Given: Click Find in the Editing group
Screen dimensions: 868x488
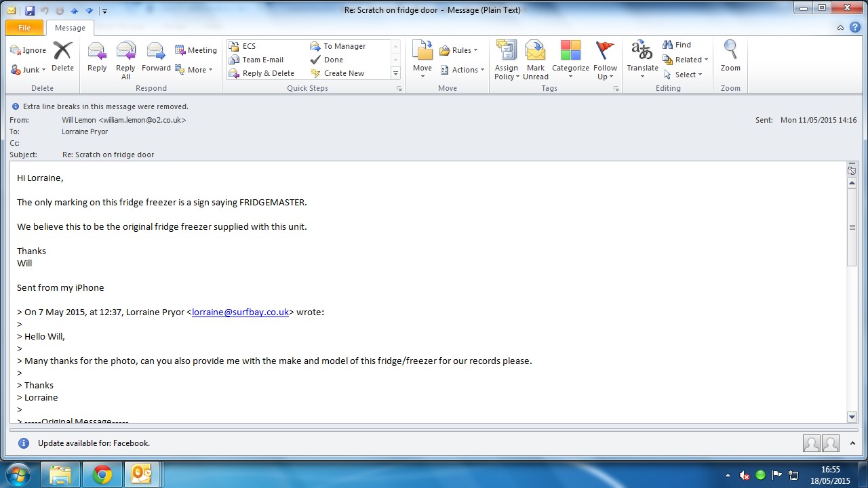Looking at the screenshot, I should point(677,45).
